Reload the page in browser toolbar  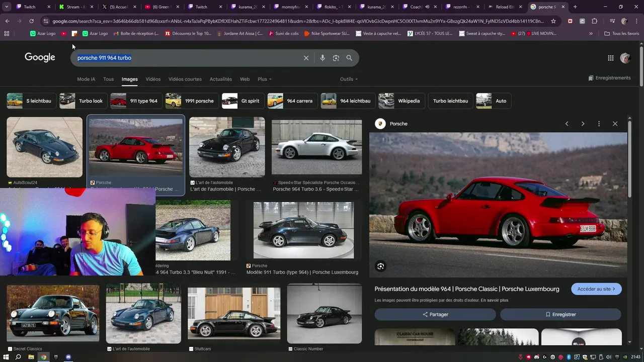pyautogui.click(x=31, y=21)
